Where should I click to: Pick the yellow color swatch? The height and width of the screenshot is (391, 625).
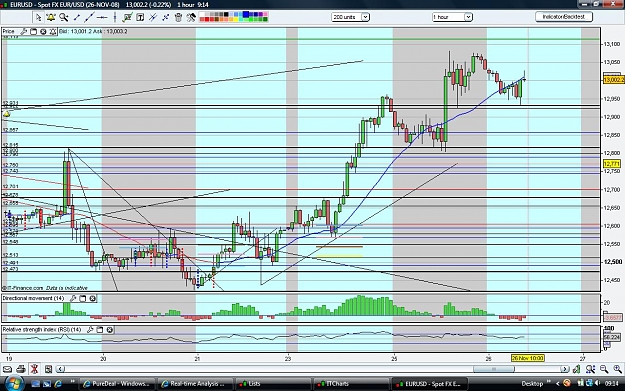[236, 19]
